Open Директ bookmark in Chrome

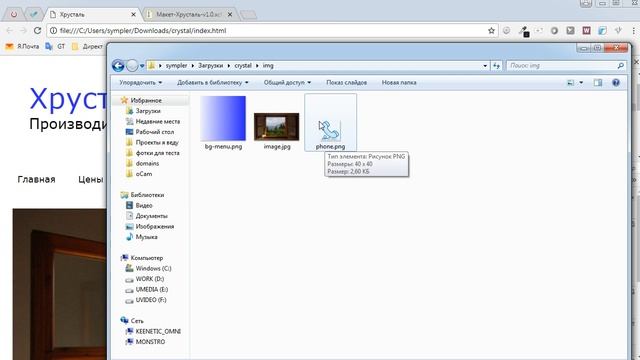pyautogui.click(x=88, y=47)
